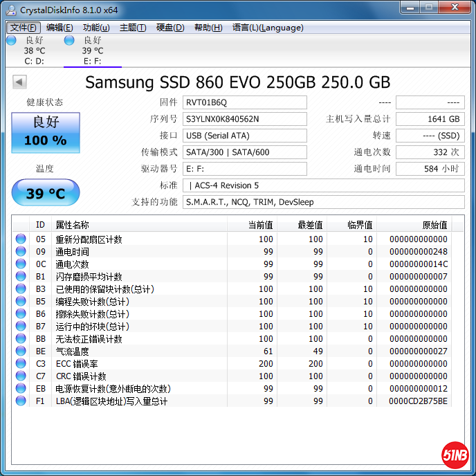Click status orb for attribute C7 CRC row
Image resolution: width=476 pixels, height=476 pixels.
(x=21, y=376)
